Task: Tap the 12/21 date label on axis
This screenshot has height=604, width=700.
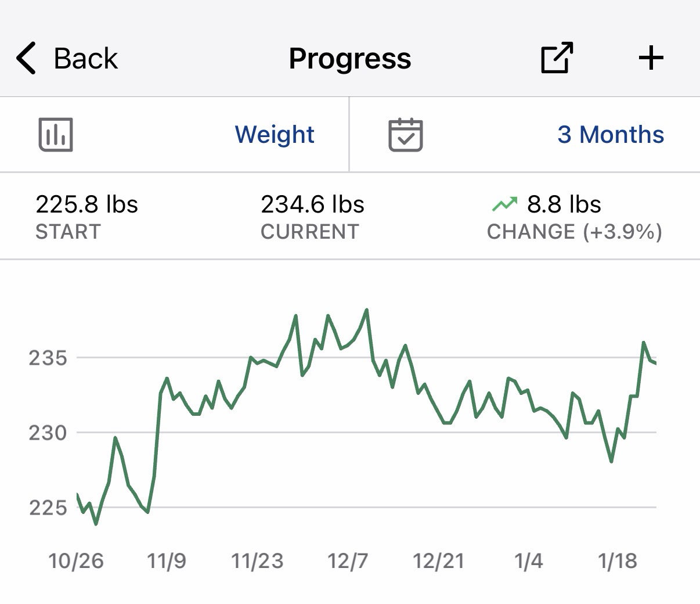Action: click(x=438, y=561)
